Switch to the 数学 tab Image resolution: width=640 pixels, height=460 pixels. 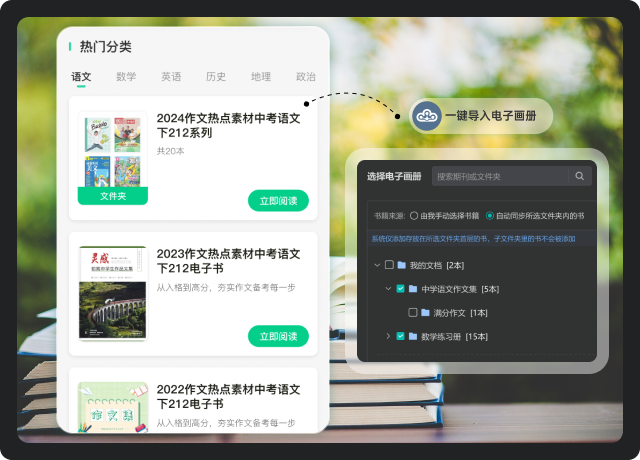tap(126, 77)
